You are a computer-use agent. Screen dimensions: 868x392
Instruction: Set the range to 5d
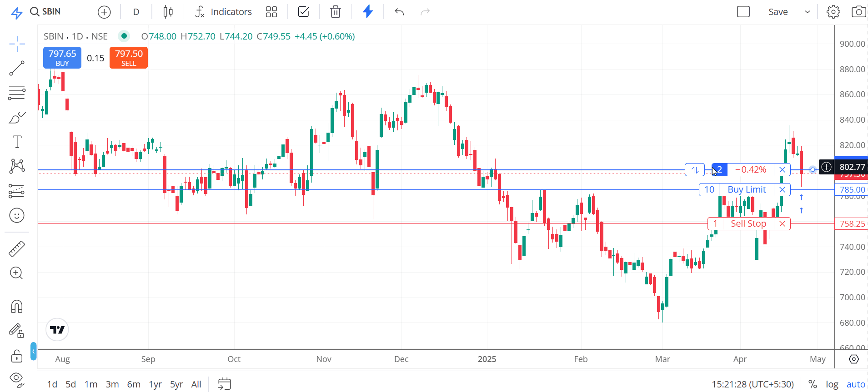71,384
